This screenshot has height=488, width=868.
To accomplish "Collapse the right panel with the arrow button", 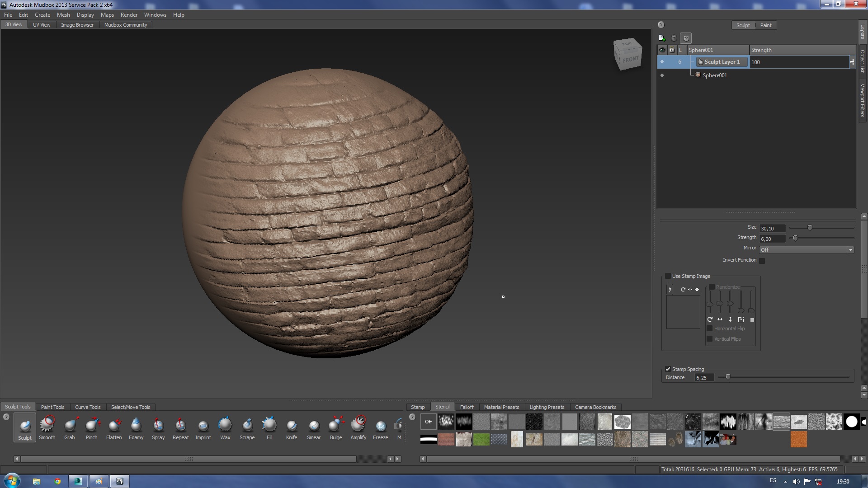I will click(661, 25).
